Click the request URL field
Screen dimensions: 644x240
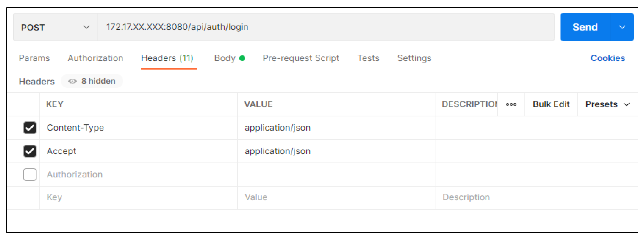(x=325, y=27)
